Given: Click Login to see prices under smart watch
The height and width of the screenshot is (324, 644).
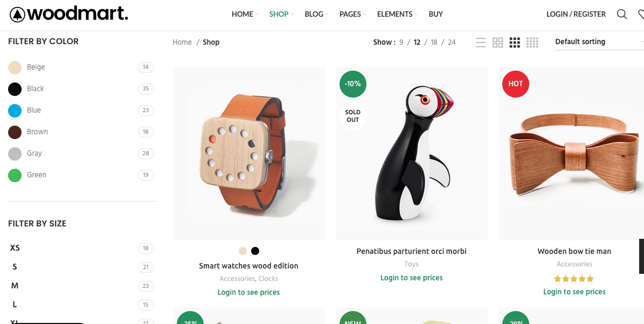Looking at the screenshot, I should pyautogui.click(x=248, y=292).
